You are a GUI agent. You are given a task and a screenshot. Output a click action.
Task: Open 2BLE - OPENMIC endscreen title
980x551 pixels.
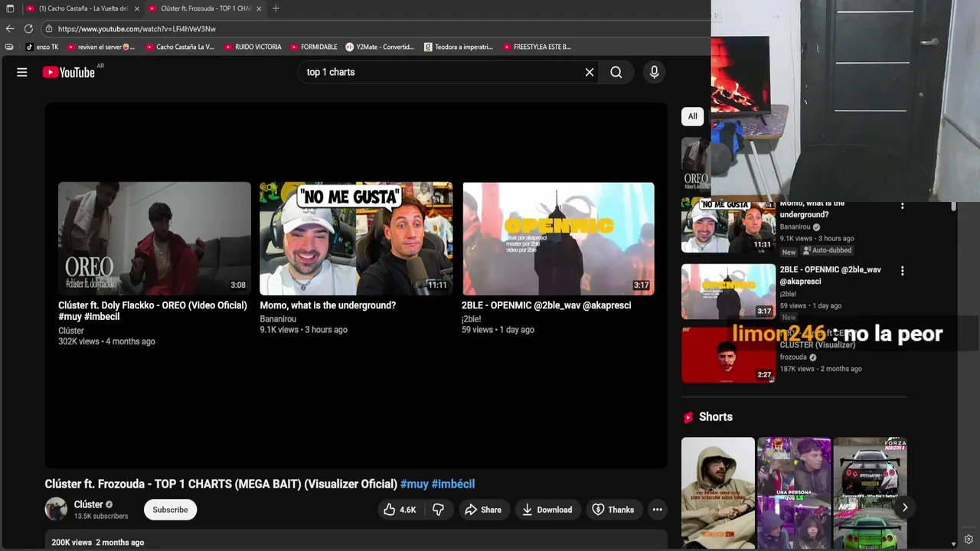[x=546, y=305]
